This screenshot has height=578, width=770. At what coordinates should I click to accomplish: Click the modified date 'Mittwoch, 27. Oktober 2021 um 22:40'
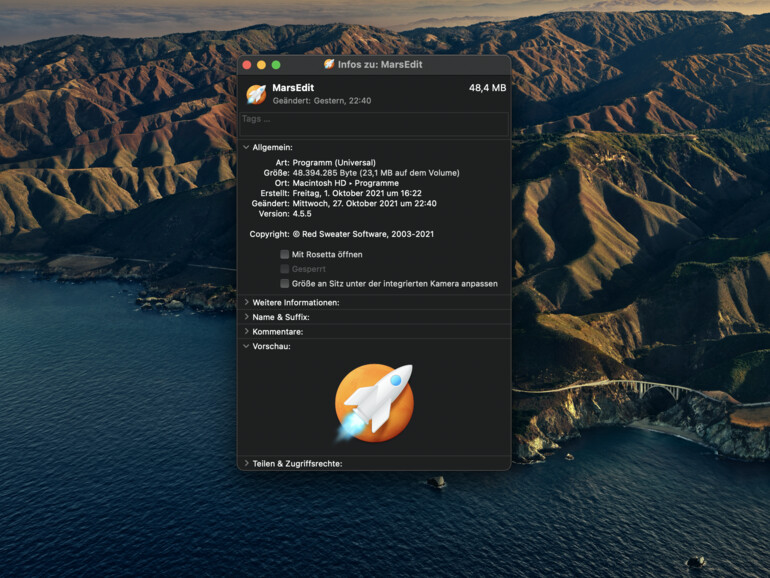[x=364, y=203]
